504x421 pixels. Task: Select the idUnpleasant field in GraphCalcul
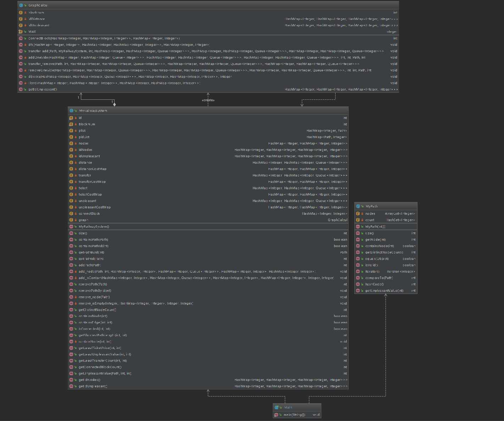(x=208, y=25)
